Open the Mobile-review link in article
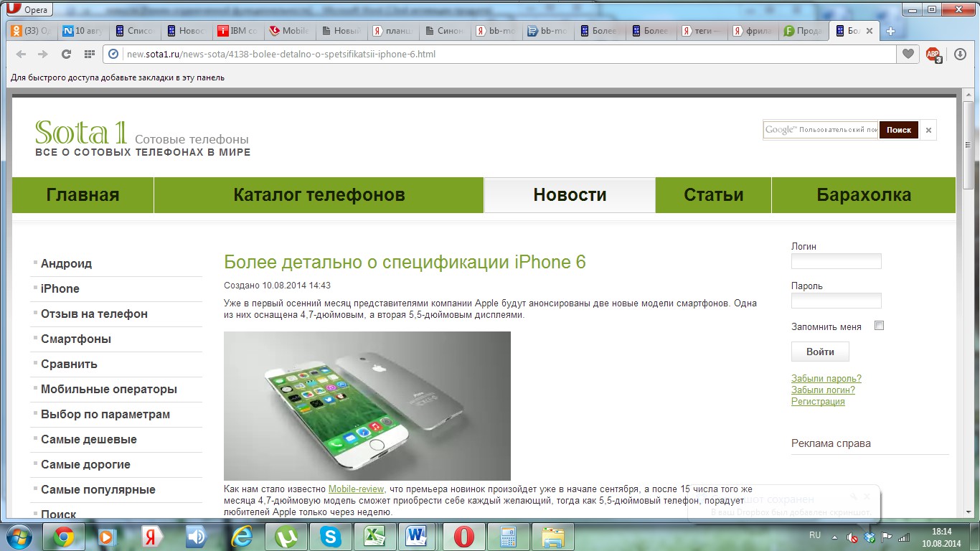 pos(356,489)
